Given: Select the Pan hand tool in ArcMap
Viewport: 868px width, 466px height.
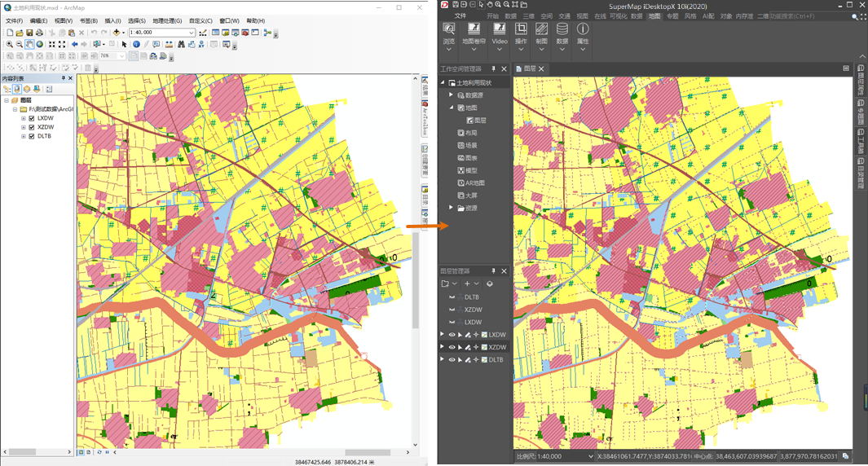Looking at the screenshot, I should 29,44.
